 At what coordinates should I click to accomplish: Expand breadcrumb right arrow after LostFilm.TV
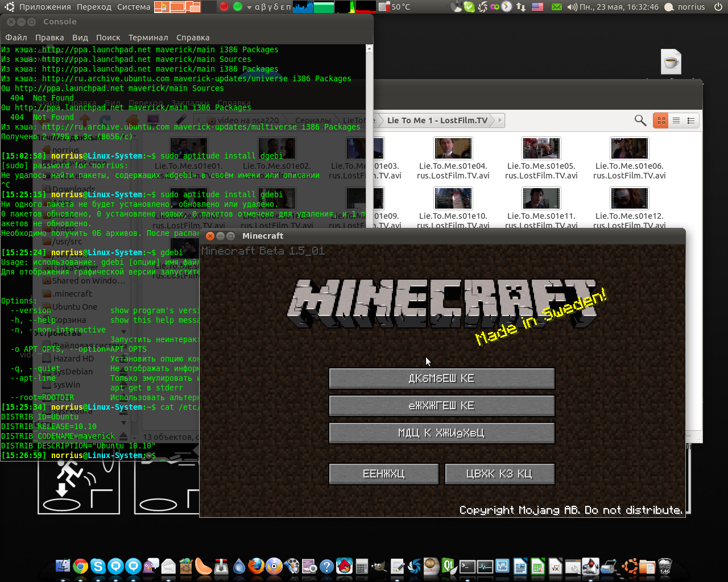(500, 120)
